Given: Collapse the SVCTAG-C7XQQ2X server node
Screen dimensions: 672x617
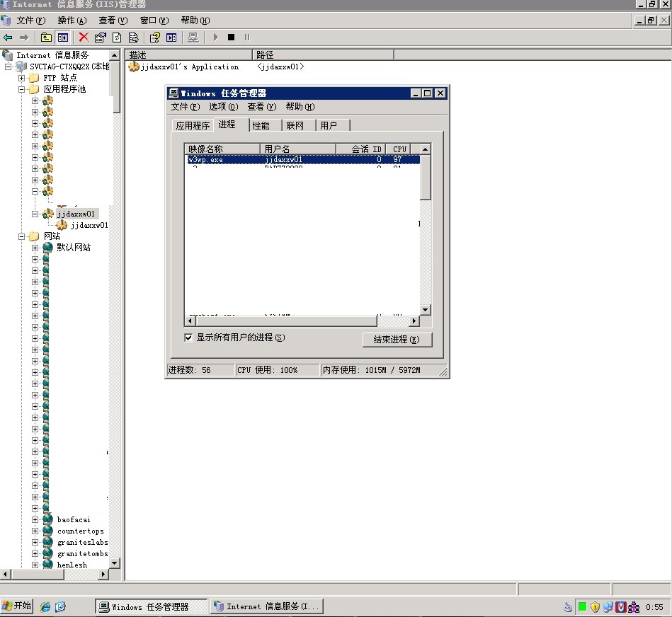Looking at the screenshot, I should tap(8, 67).
